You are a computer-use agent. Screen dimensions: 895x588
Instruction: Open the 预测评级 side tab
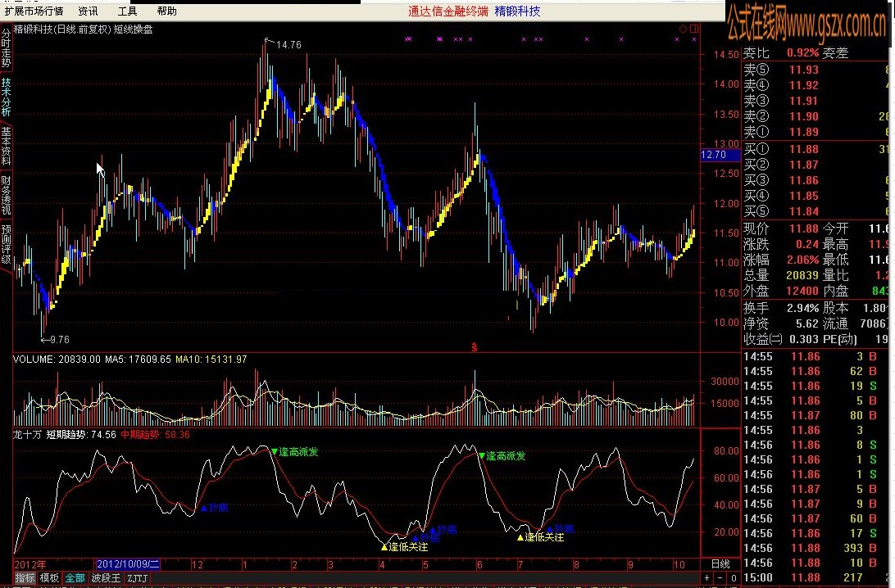pos(6,245)
